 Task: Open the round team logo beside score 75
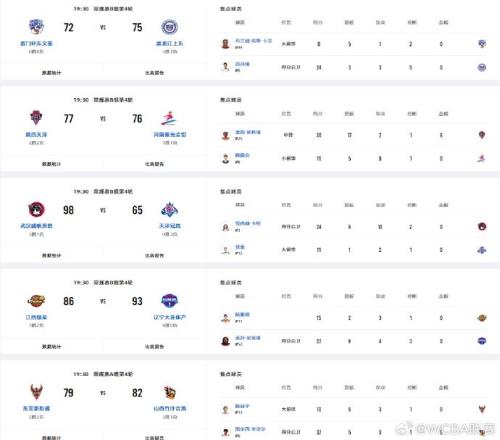(x=170, y=27)
